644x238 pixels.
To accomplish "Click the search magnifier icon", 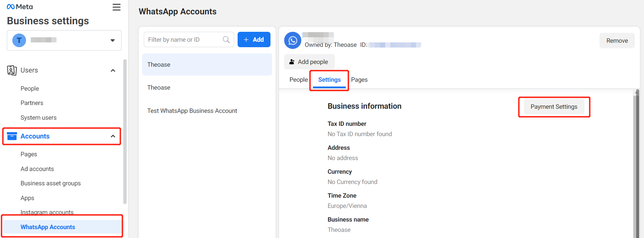I will coord(226,40).
